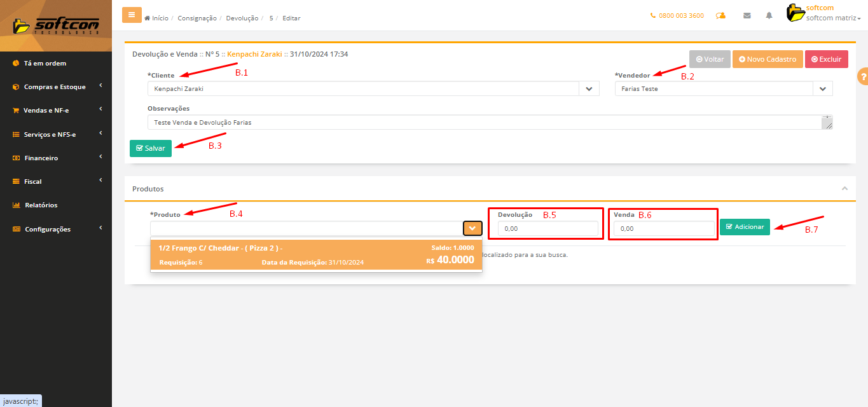Click the Adicionar product button
Screen dimensions: 868x407
click(745, 227)
